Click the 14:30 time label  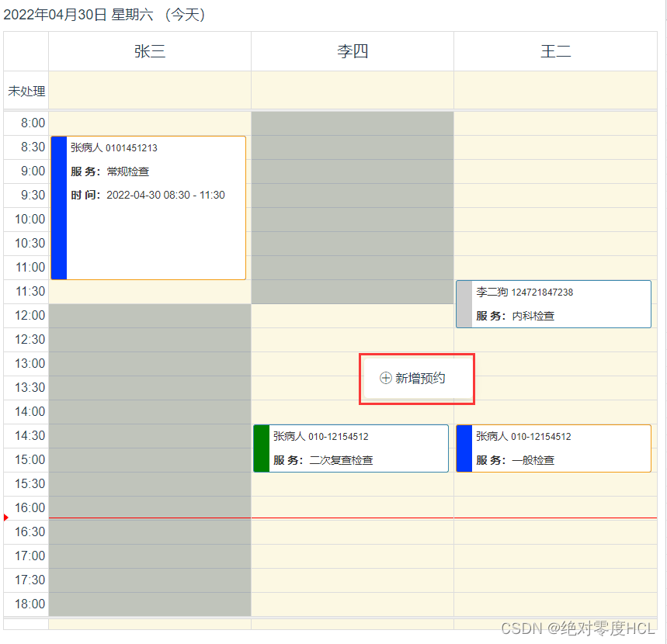pyautogui.click(x=30, y=435)
